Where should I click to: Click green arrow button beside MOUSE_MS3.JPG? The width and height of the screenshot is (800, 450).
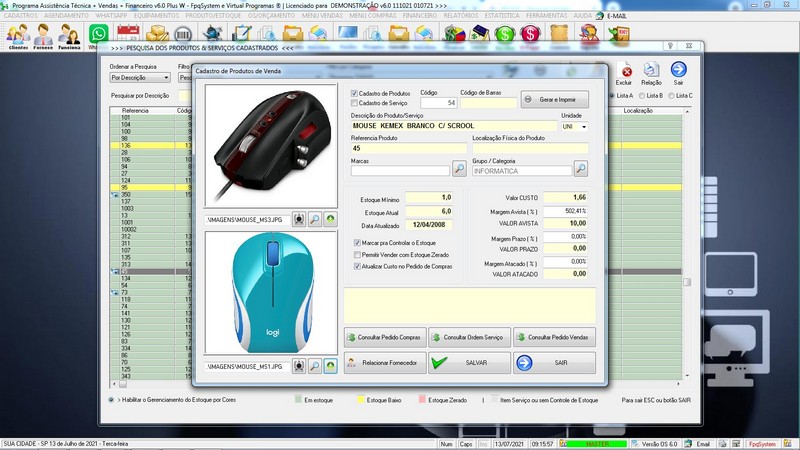(x=331, y=219)
